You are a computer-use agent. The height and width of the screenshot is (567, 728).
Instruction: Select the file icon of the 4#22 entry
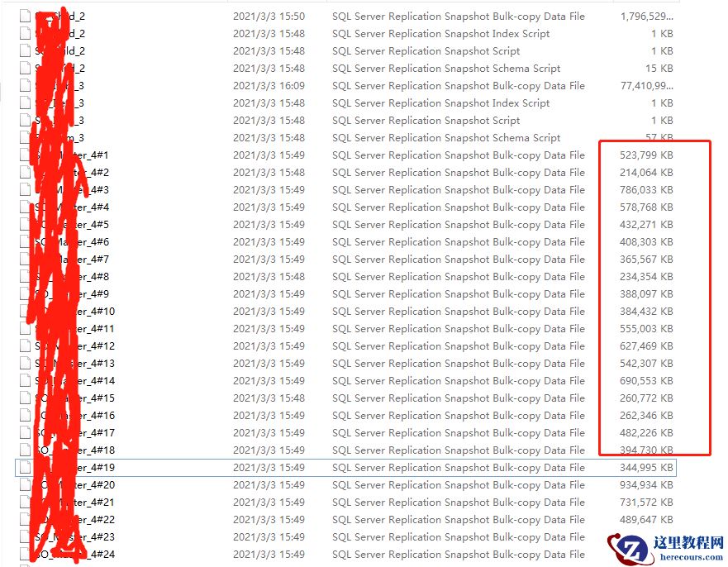tap(25, 520)
